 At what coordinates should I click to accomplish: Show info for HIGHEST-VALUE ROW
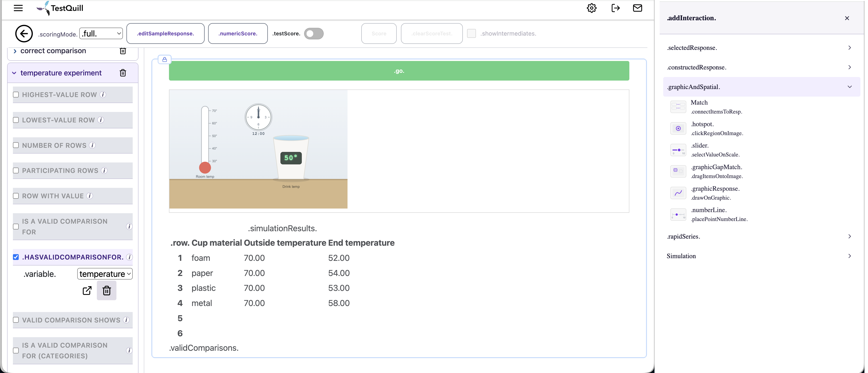(x=103, y=95)
